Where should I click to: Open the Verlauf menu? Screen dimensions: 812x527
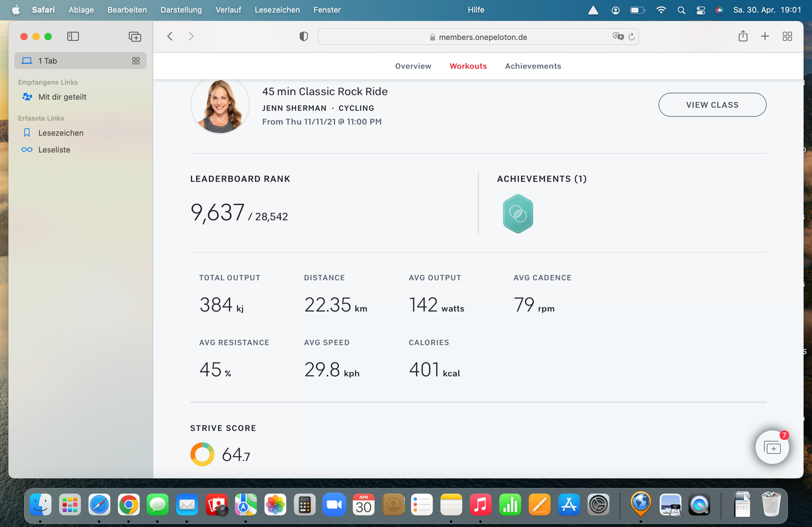point(228,10)
